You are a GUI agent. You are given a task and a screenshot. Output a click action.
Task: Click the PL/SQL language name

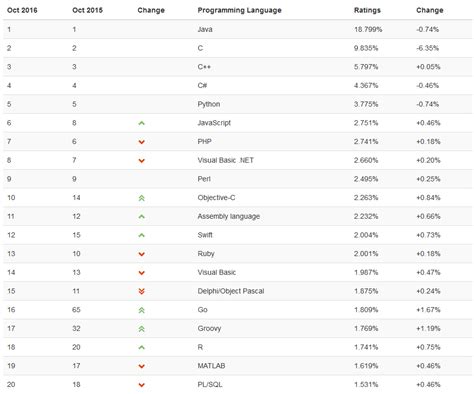(x=210, y=384)
